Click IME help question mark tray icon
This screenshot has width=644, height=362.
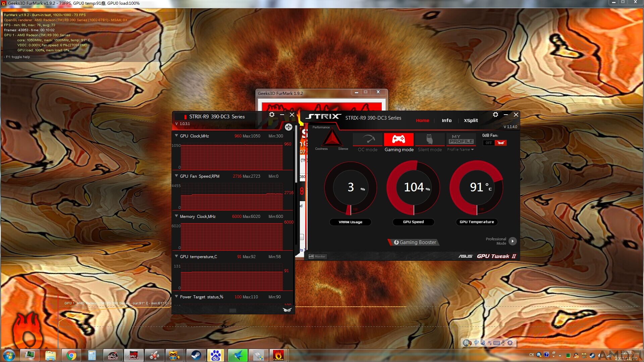[x=546, y=355]
